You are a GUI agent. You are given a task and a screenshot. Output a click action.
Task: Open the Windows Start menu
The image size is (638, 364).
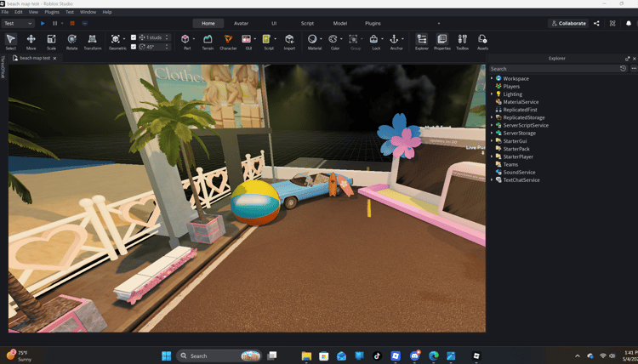point(167,355)
